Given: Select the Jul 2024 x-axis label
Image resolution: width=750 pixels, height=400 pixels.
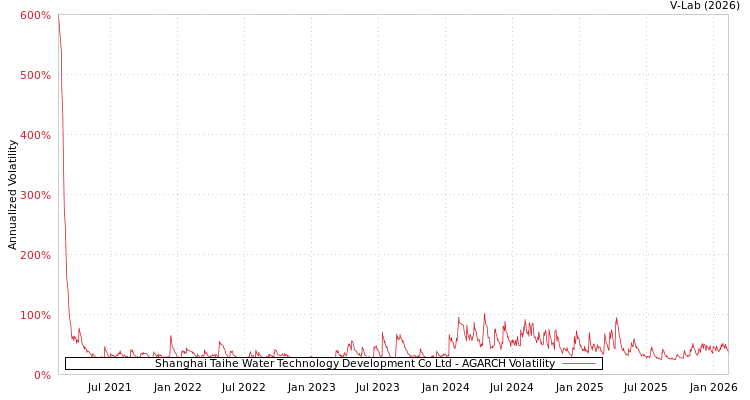Looking at the screenshot, I should pyautogui.click(x=511, y=388).
